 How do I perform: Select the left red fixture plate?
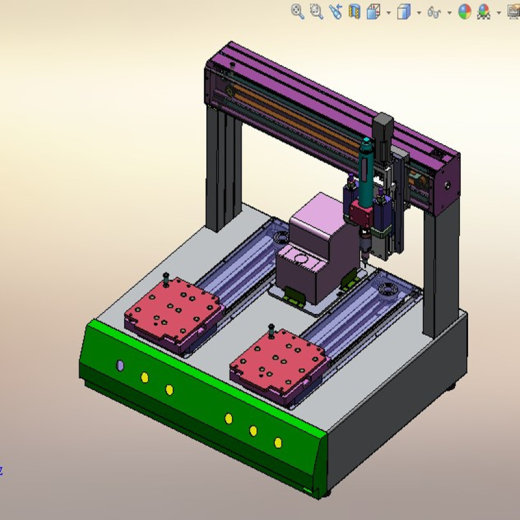click(x=173, y=308)
